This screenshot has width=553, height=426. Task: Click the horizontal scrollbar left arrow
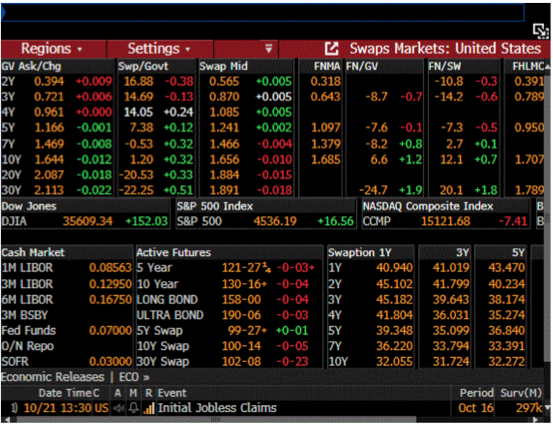tap(6, 420)
